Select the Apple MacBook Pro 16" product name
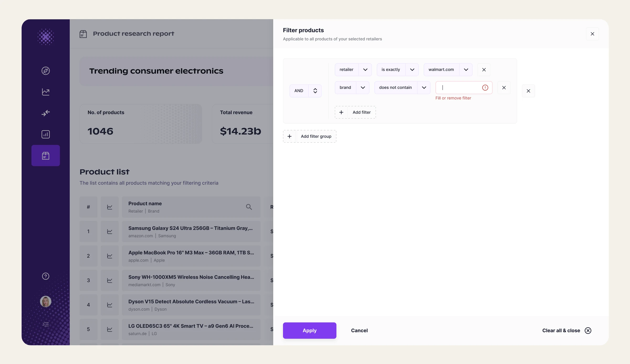Viewport: 630px width, 364px height. (191, 252)
